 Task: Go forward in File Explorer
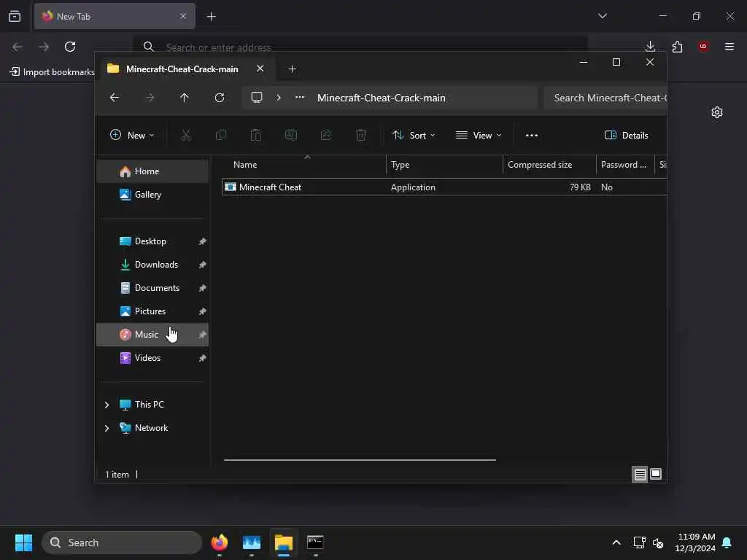150,98
